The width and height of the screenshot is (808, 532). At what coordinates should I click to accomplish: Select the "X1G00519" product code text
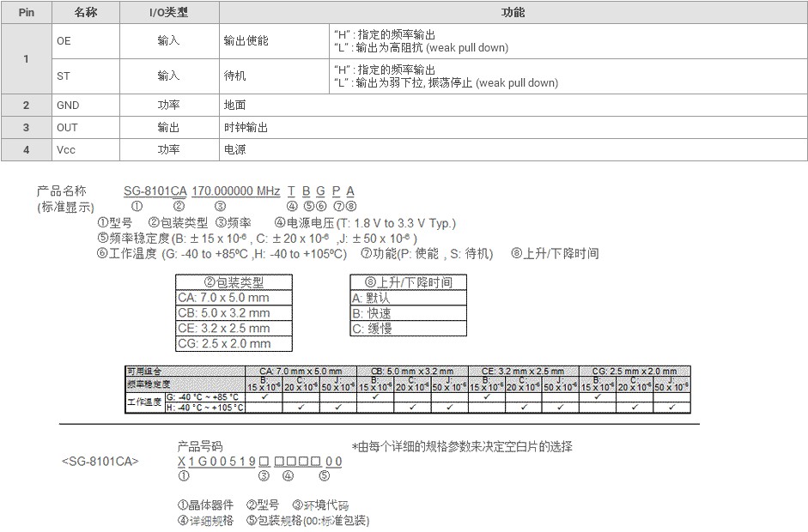[217, 462]
